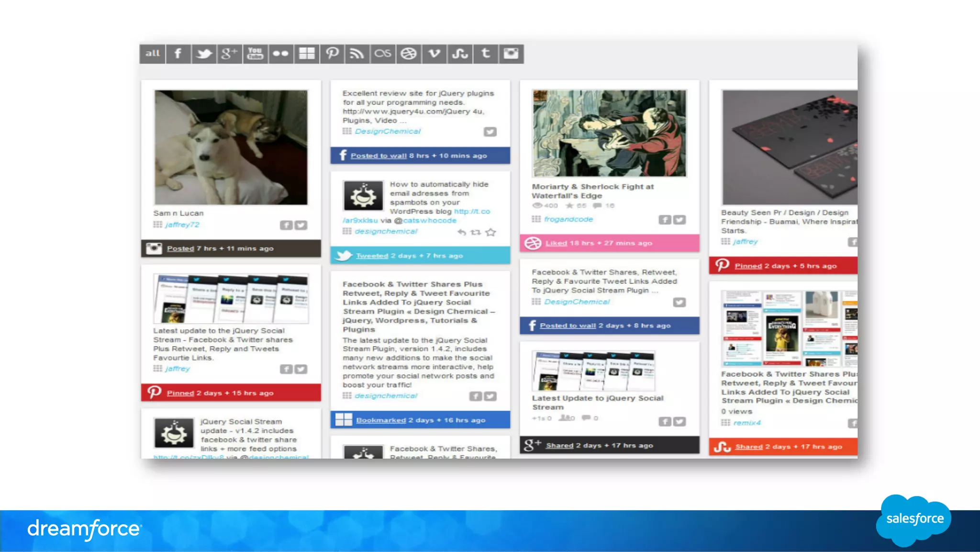Open the frogandcode author link
The image size is (980, 552).
coord(568,219)
